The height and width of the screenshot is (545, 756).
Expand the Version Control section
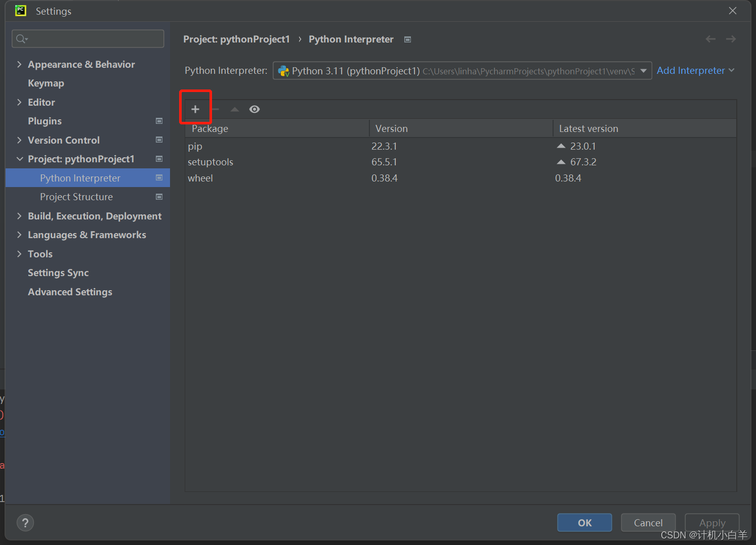point(19,140)
